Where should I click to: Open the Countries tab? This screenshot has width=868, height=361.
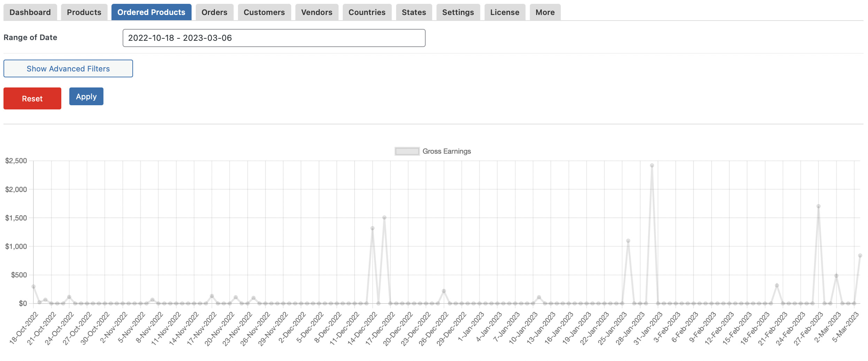pyautogui.click(x=367, y=12)
